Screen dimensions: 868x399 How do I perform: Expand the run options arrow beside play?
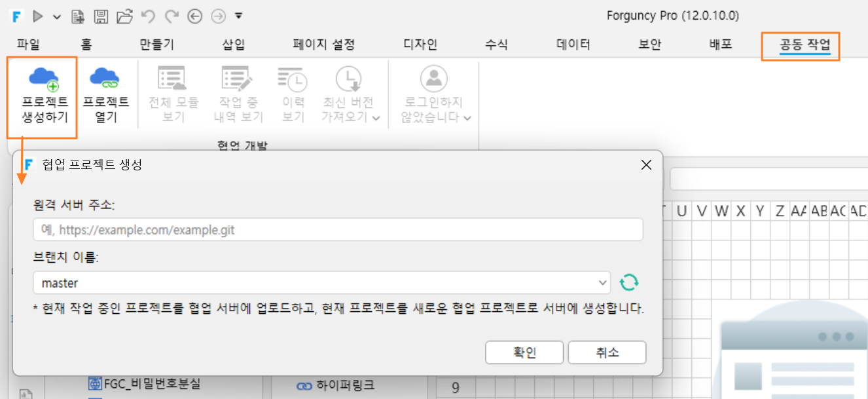point(57,16)
